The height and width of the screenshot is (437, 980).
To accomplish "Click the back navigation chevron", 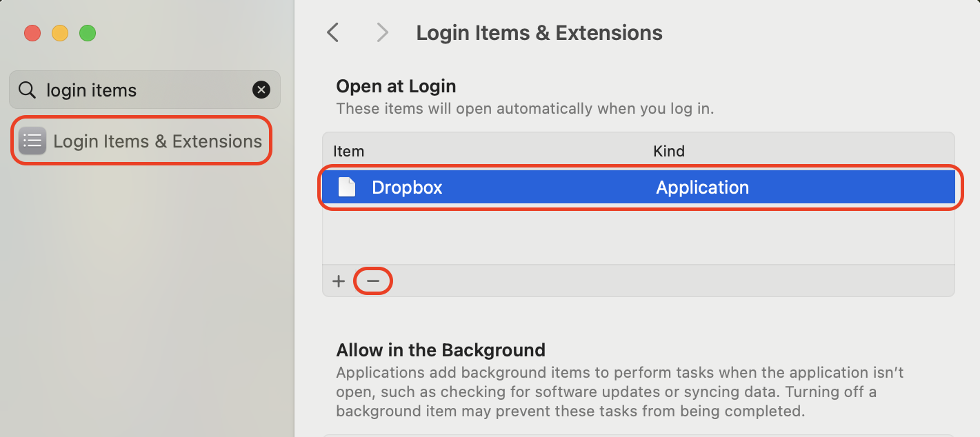I will 333,32.
